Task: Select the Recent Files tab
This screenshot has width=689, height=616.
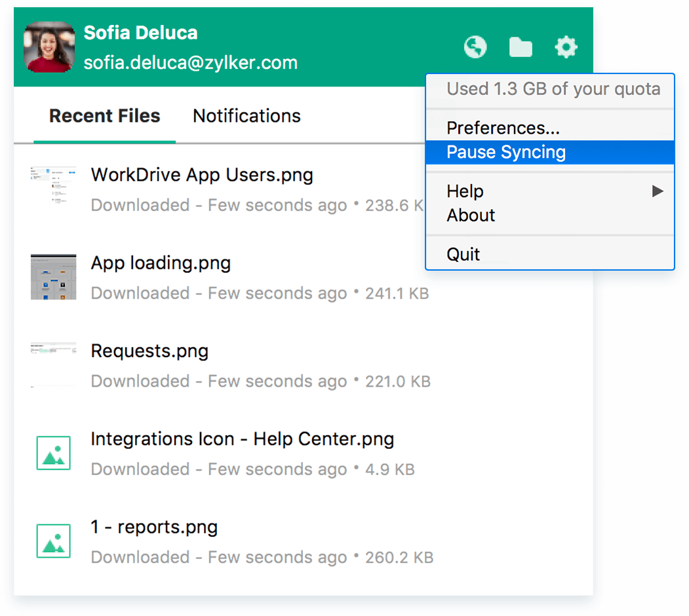Action: point(105,116)
